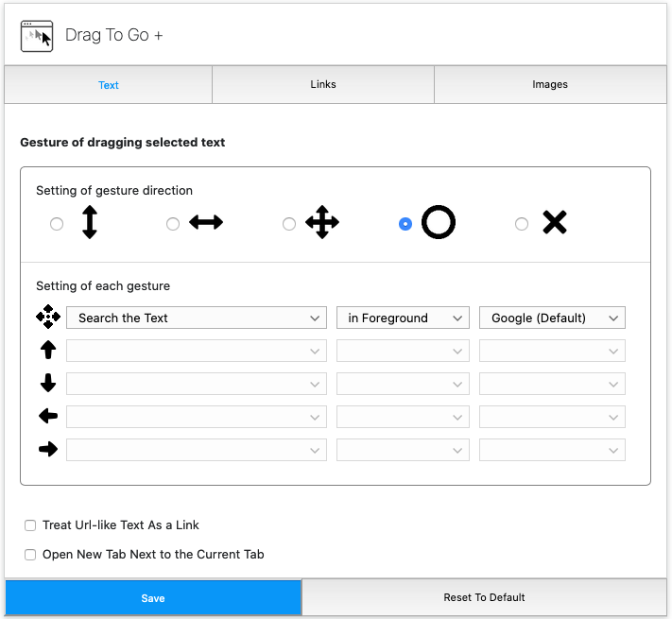Click the up arrow gesture row icon
The width and height of the screenshot is (672, 619).
pyautogui.click(x=48, y=350)
